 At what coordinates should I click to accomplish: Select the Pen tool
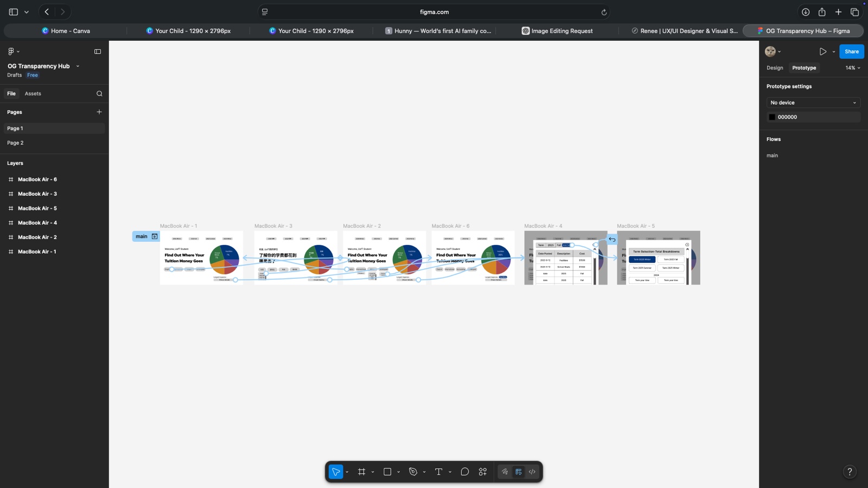pos(413,472)
